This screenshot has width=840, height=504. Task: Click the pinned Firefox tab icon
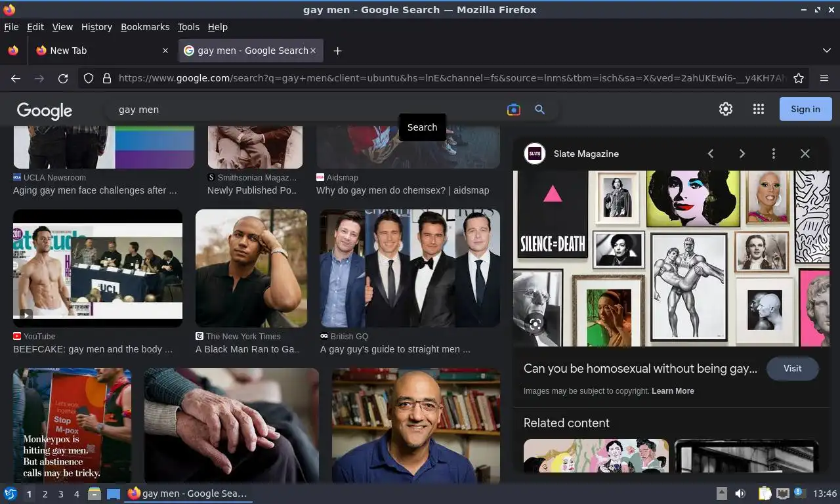13,51
